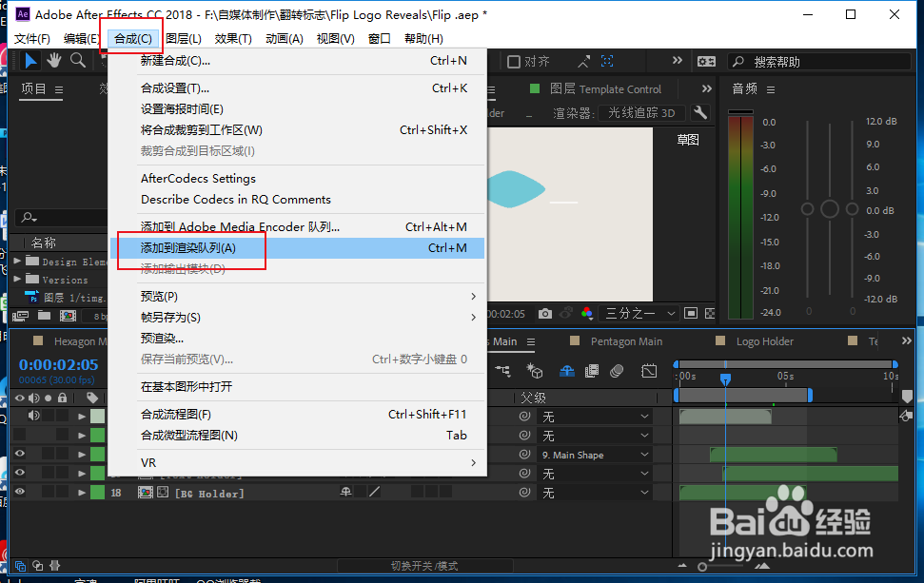The image size is (924, 583).
Task: Switch to Pentagon Main timeline tab
Action: click(626, 341)
